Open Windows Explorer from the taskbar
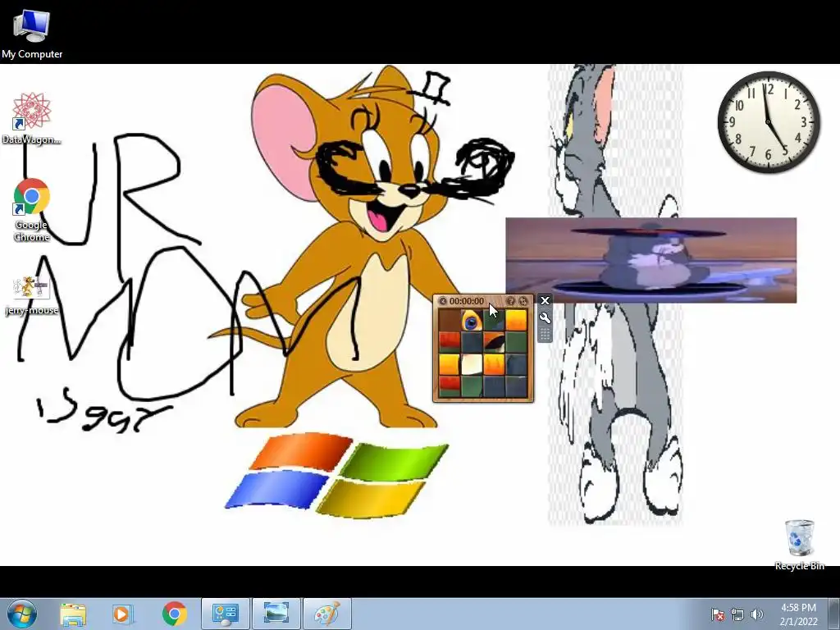The width and height of the screenshot is (840, 630). [x=73, y=614]
